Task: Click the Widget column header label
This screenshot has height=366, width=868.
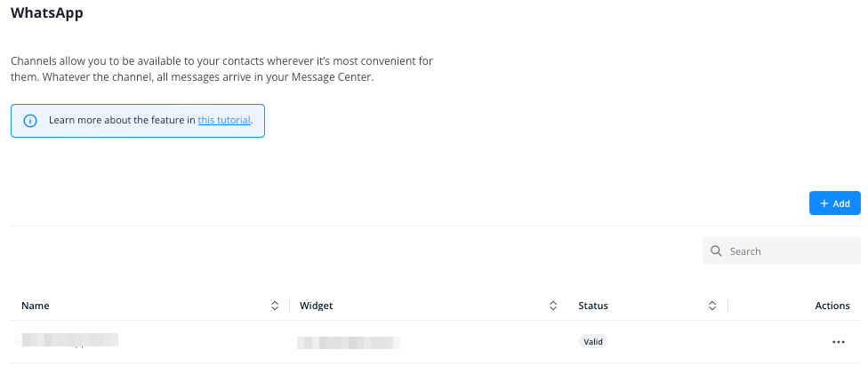Action: point(317,306)
